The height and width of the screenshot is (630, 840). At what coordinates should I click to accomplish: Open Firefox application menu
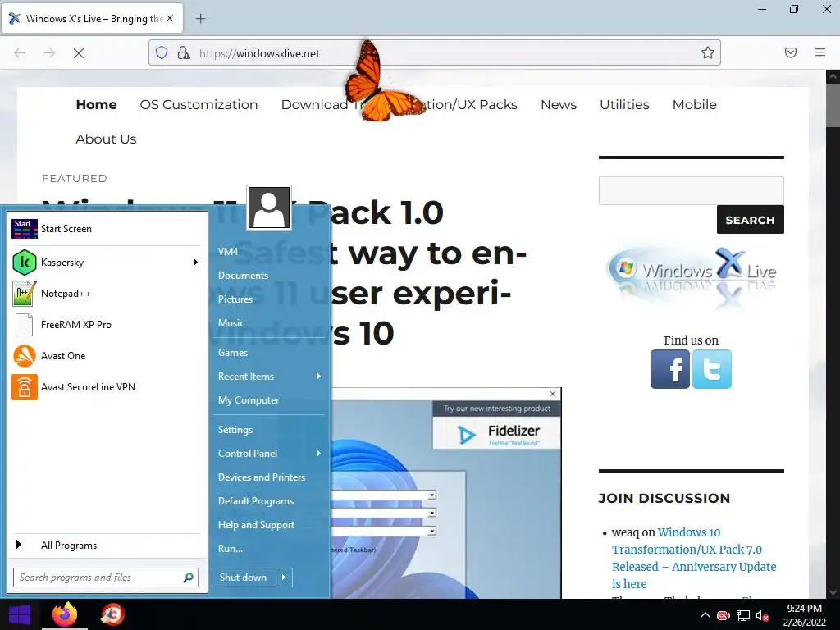tap(820, 52)
